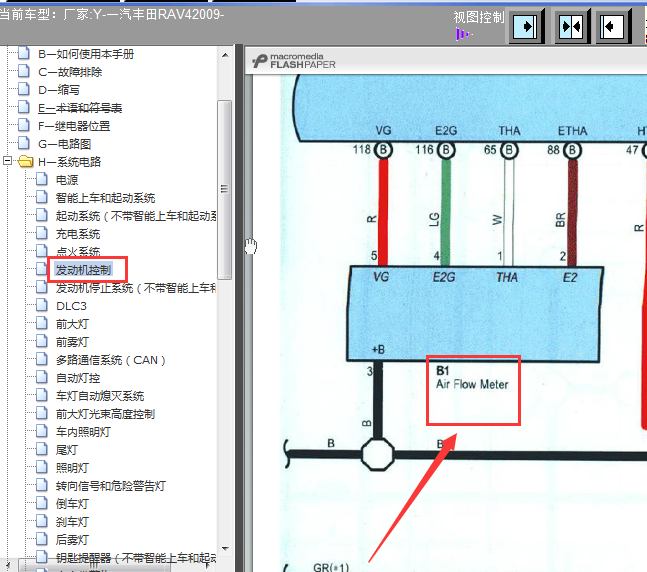This screenshot has width=647, height=572.
Task: Click the page icon beside C—故障排除
Action: 24,71
